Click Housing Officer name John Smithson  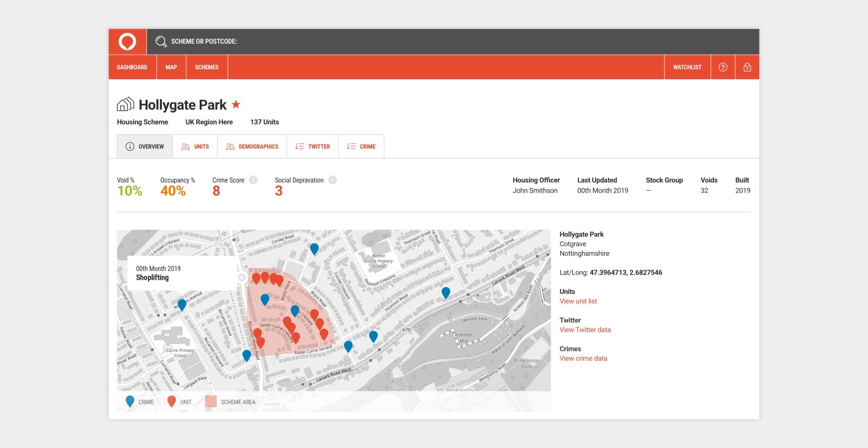coord(535,190)
